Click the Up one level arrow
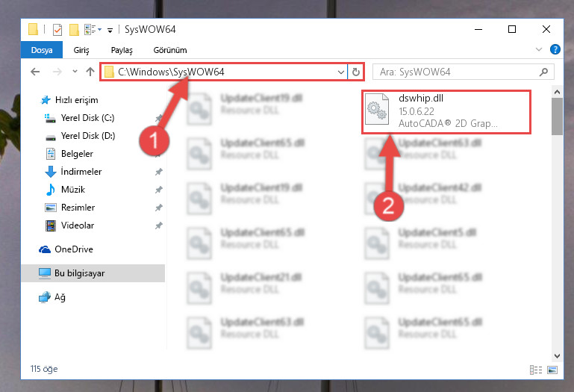This screenshot has height=392, width=574. coord(90,72)
